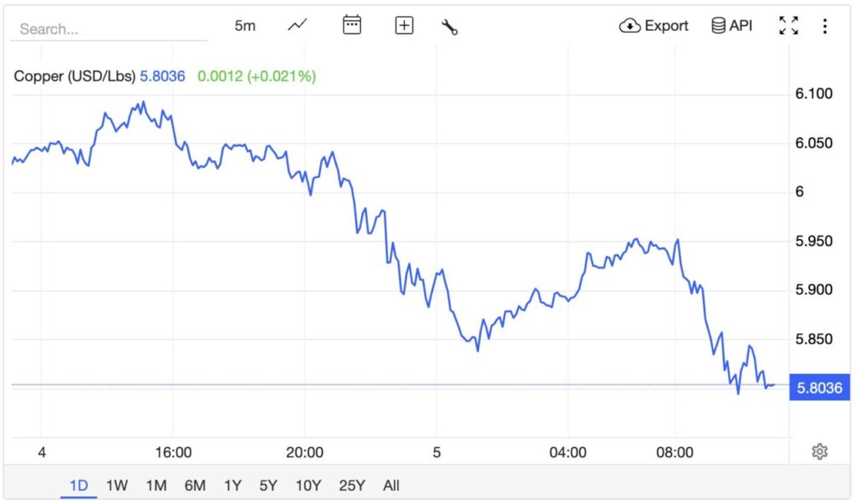856x504 pixels.
Task: Click the Search input field
Action: point(109,28)
